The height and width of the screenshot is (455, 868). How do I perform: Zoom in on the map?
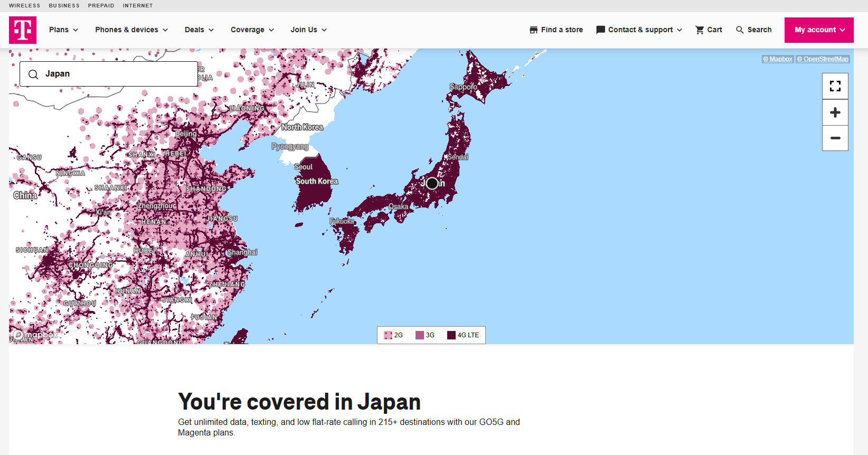click(x=835, y=112)
